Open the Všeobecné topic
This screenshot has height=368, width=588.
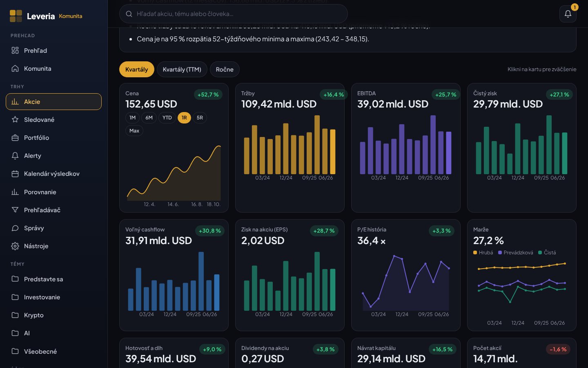[53, 351]
